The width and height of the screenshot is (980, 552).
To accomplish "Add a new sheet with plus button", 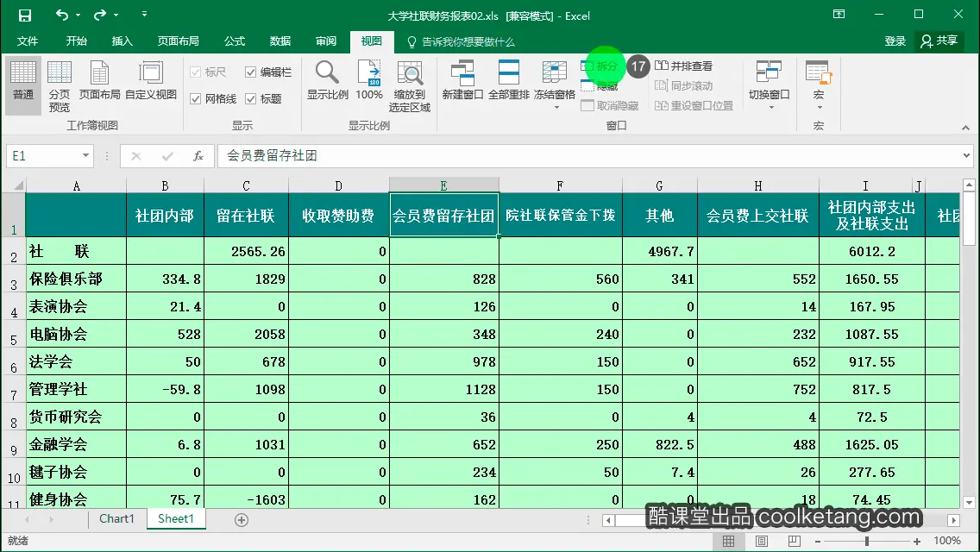I will [242, 519].
